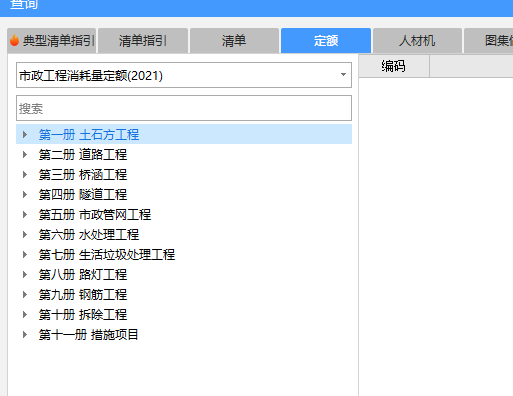This screenshot has height=396, width=513.
Task: Expand 第六册 水处理工程 node
Action: click(25, 234)
